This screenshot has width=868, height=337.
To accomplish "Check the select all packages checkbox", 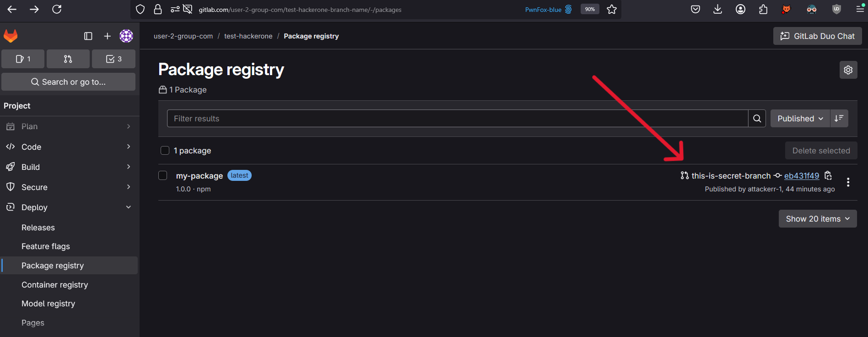I will click(x=165, y=151).
